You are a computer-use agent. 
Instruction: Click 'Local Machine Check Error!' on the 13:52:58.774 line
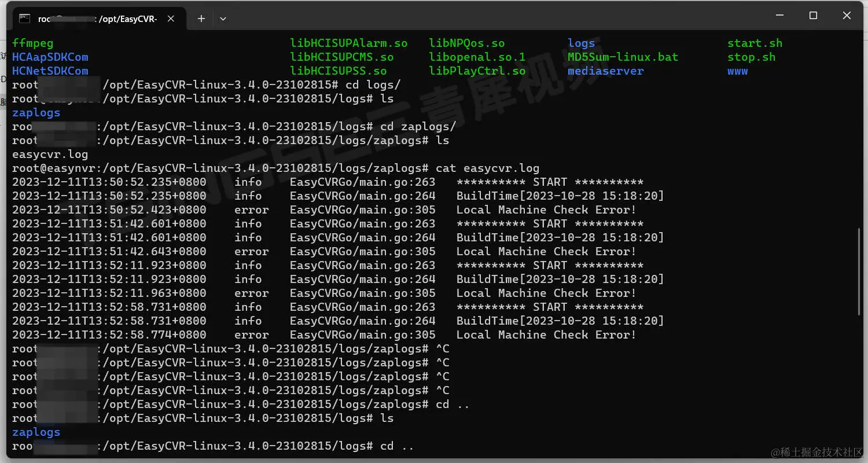click(x=547, y=335)
